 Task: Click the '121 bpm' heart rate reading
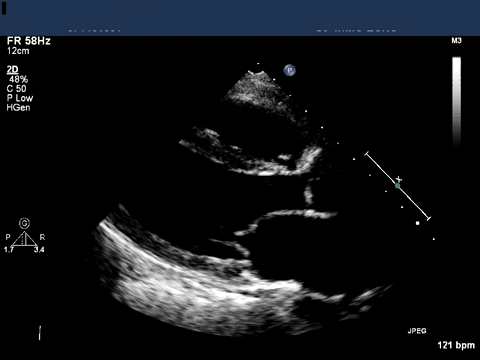pyautogui.click(x=456, y=345)
